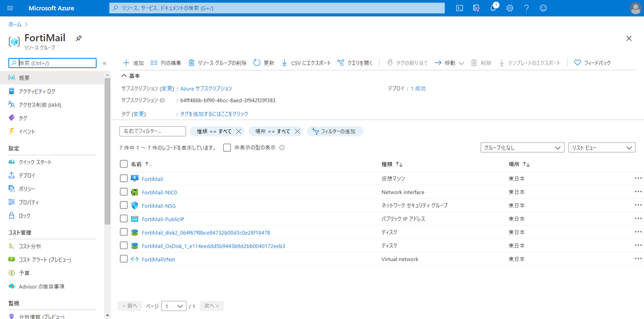The image size is (644, 319).
Task: Click 追加 to add a resource
Action: [x=133, y=63]
